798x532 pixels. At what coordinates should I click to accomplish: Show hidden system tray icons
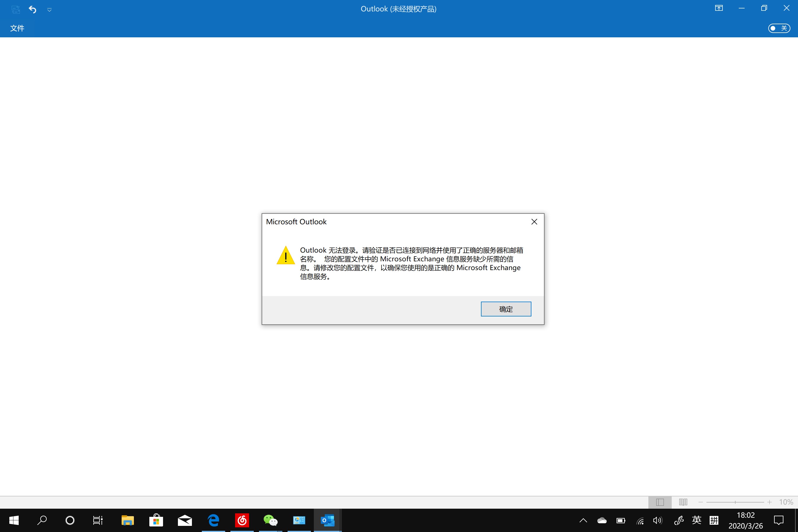(x=583, y=520)
